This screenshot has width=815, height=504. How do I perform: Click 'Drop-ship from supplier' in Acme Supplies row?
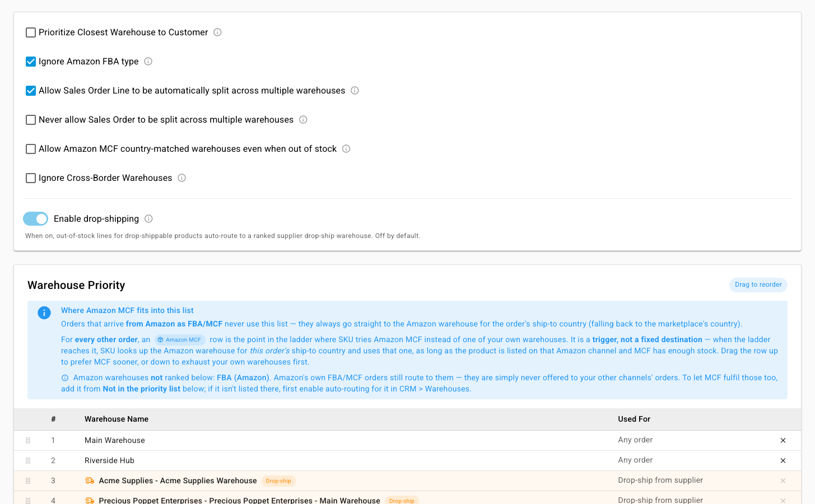coord(660,480)
